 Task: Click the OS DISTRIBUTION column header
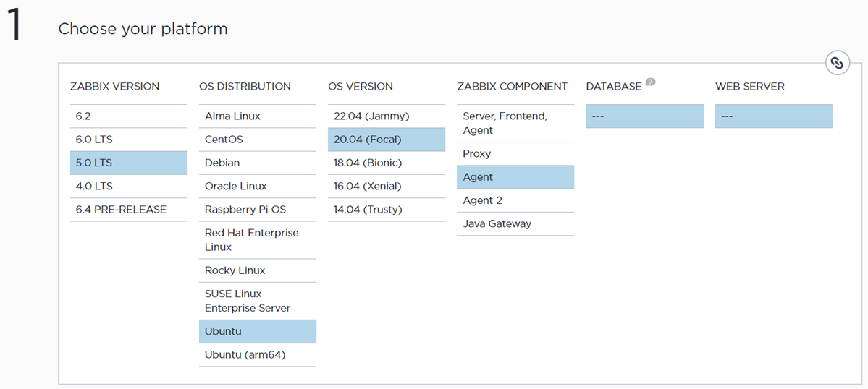(245, 87)
